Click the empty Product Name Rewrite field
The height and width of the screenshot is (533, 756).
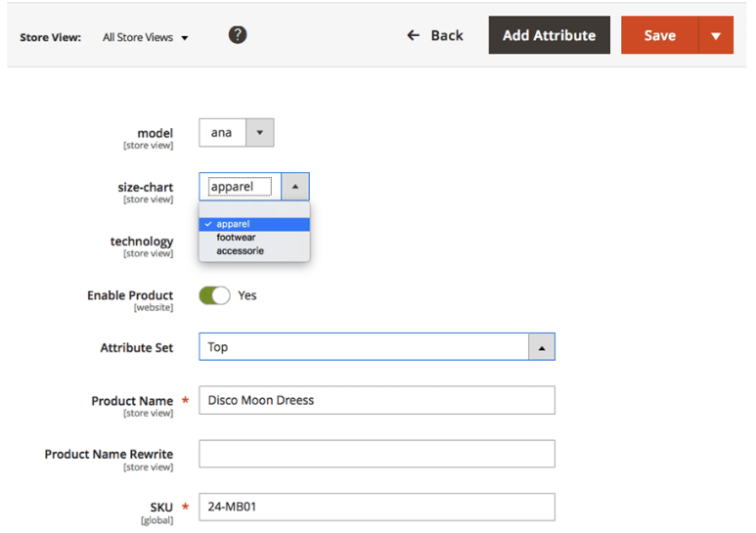(377, 454)
